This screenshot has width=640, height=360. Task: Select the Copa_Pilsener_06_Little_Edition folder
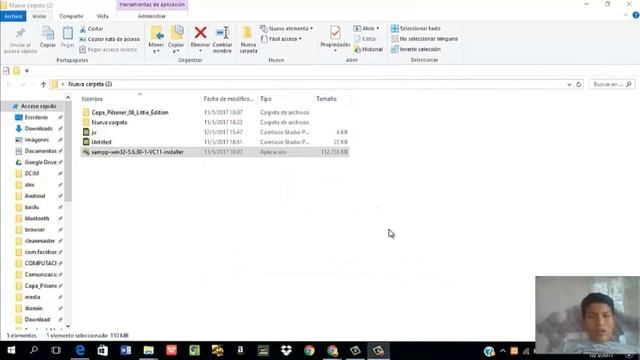click(x=215, y=112)
